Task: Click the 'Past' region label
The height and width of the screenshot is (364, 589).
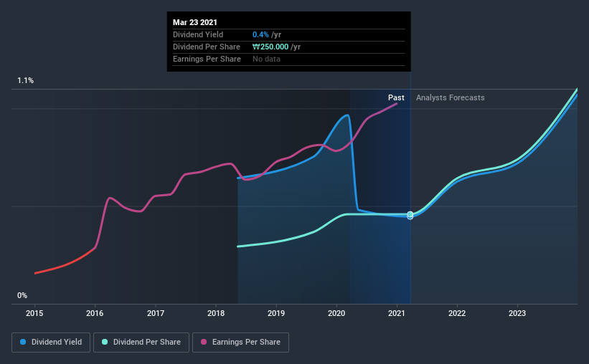Action: (396, 97)
